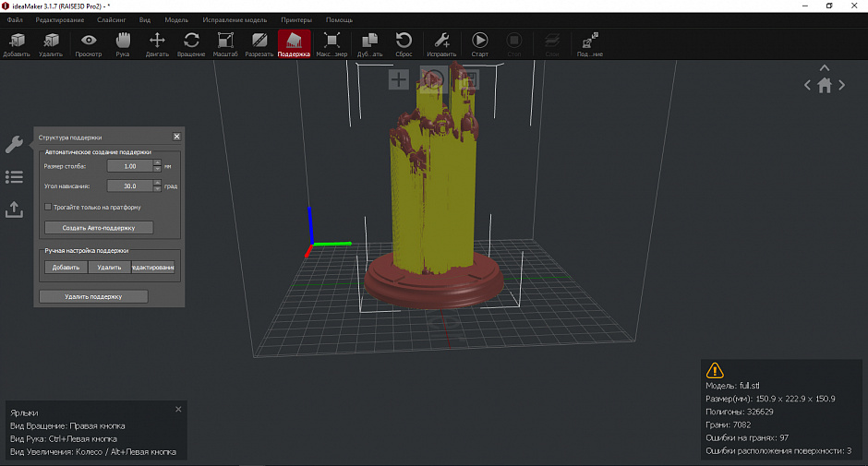Reset view with the home icon
The width and height of the screenshot is (868, 466).
825,85
